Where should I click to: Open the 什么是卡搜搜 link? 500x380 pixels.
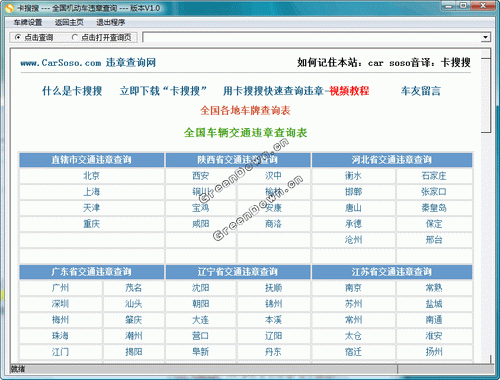72,91
